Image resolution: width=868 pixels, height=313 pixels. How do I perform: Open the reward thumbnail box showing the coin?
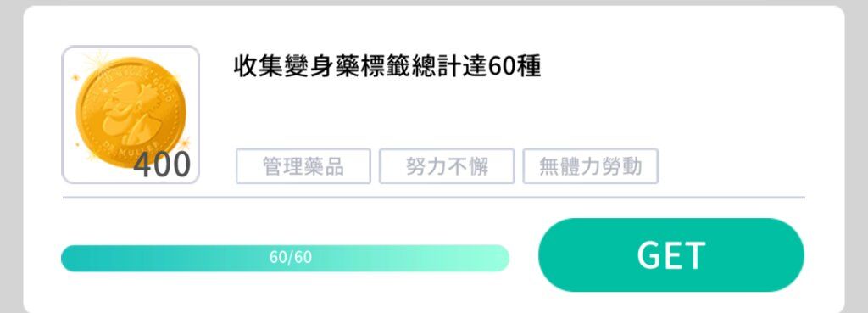point(131,115)
